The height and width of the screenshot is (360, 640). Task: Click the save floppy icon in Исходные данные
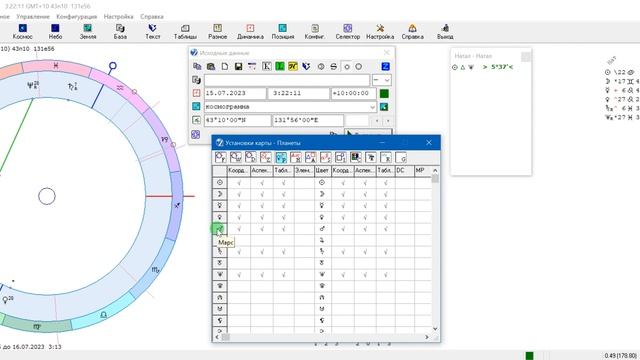238,67
